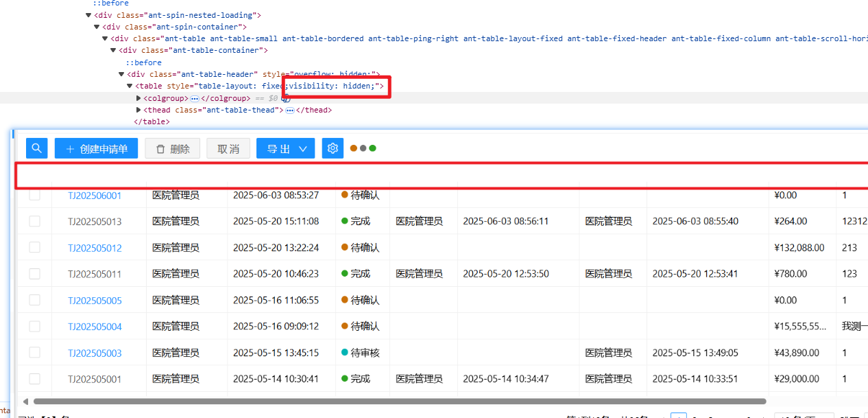Collapse the ant-spin-container div node

pyautogui.click(x=97, y=27)
